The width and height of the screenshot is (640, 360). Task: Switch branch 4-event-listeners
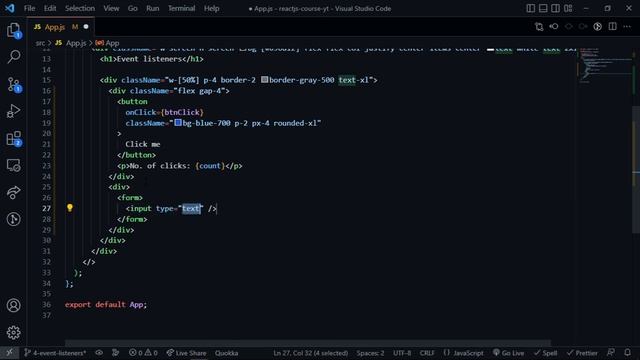pos(55,353)
